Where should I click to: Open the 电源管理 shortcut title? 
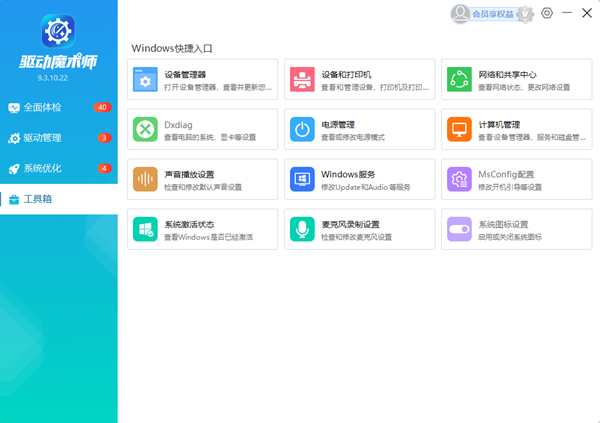pyautogui.click(x=338, y=125)
